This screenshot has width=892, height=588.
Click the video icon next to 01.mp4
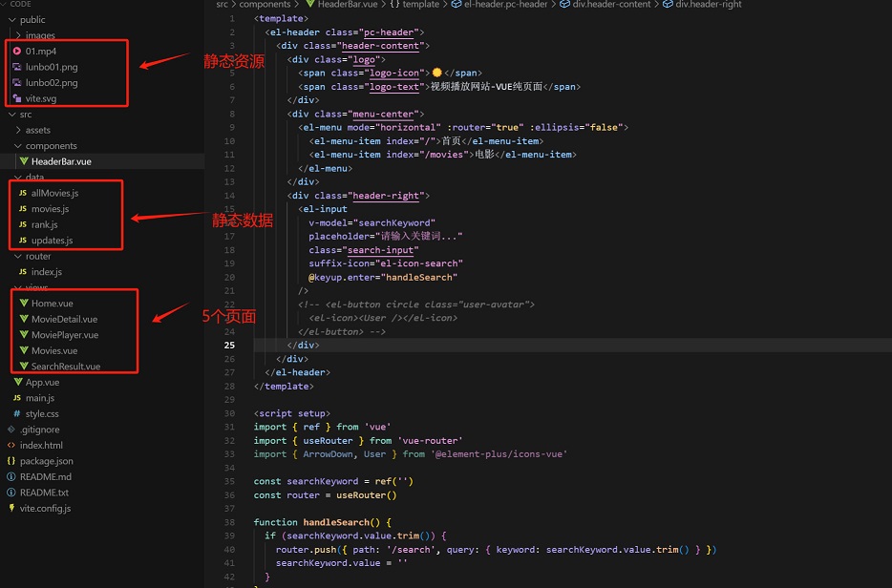coord(17,51)
